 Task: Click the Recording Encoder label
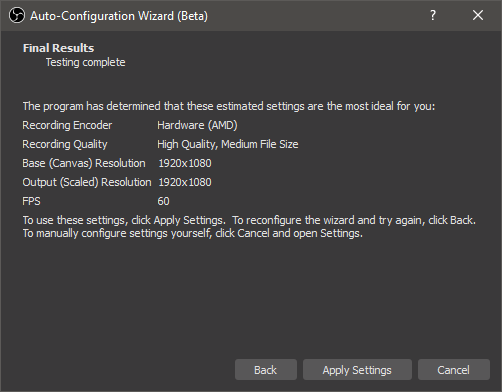(67, 125)
